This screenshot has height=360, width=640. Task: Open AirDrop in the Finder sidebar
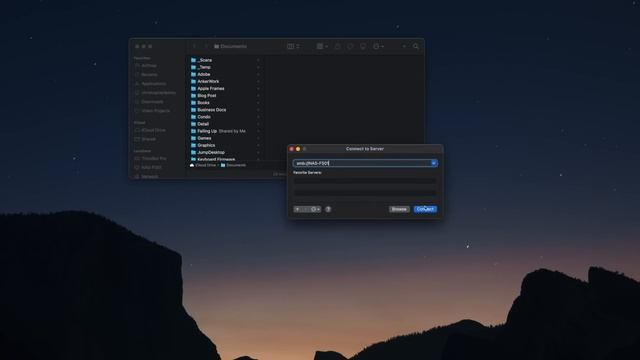[x=149, y=66]
